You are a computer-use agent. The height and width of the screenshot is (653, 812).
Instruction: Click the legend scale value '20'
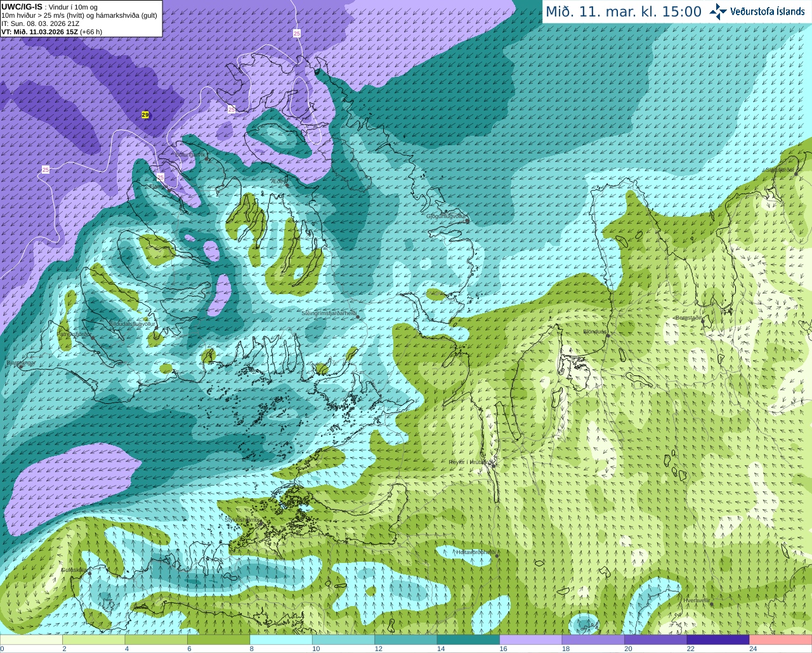click(x=628, y=649)
